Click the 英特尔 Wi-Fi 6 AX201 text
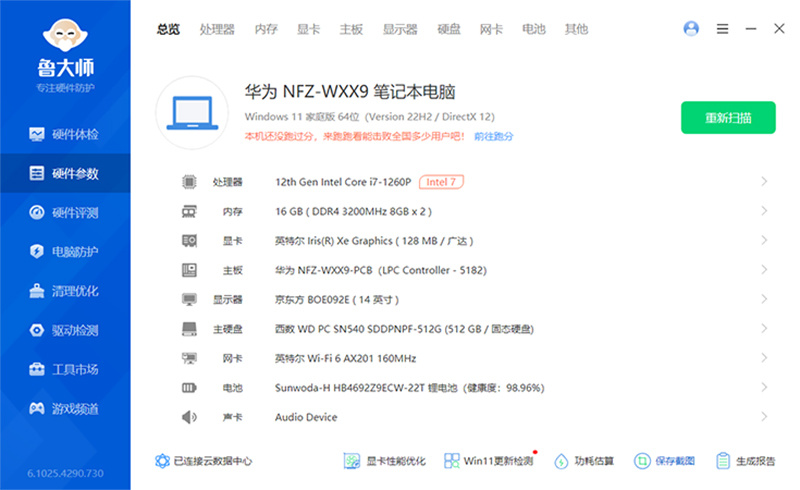 pos(345,359)
